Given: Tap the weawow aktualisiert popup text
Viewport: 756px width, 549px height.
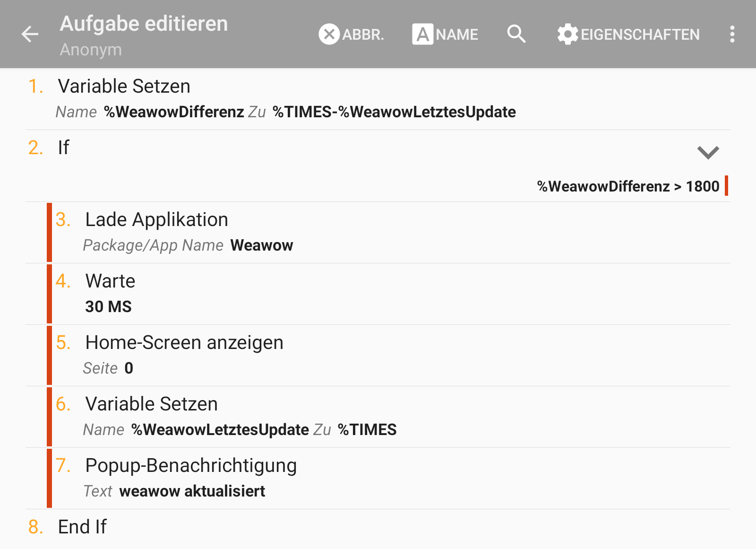Looking at the screenshot, I should pos(192,491).
